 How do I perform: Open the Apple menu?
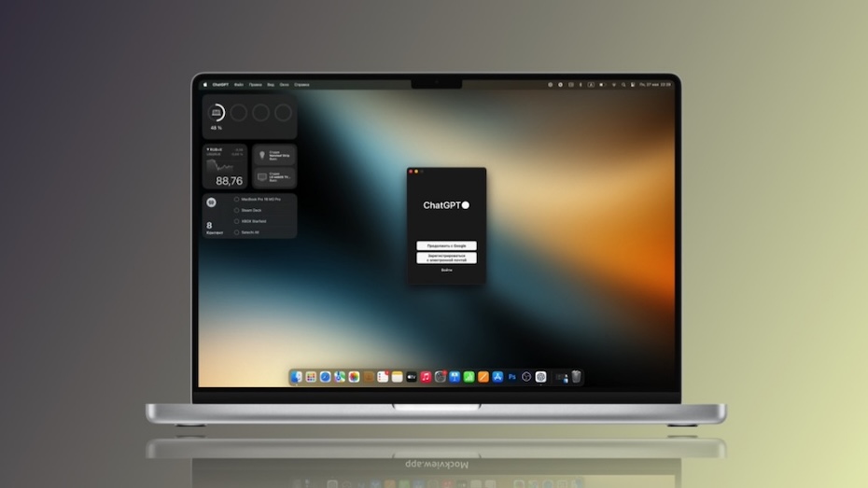tap(204, 85)
